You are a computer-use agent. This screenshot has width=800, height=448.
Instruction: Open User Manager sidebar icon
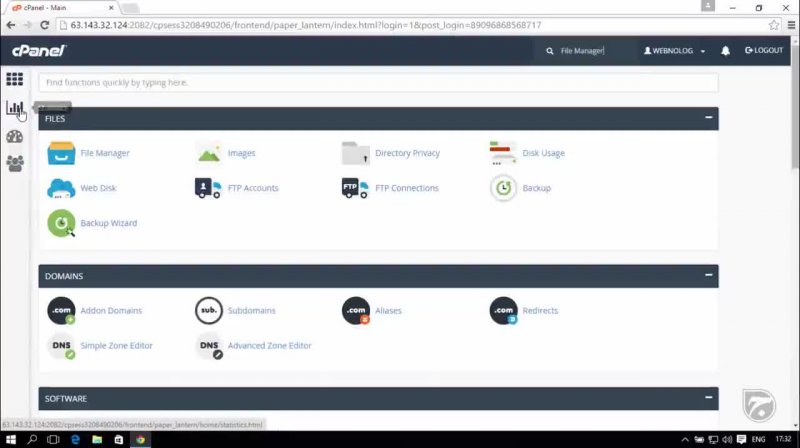[15, 163]
